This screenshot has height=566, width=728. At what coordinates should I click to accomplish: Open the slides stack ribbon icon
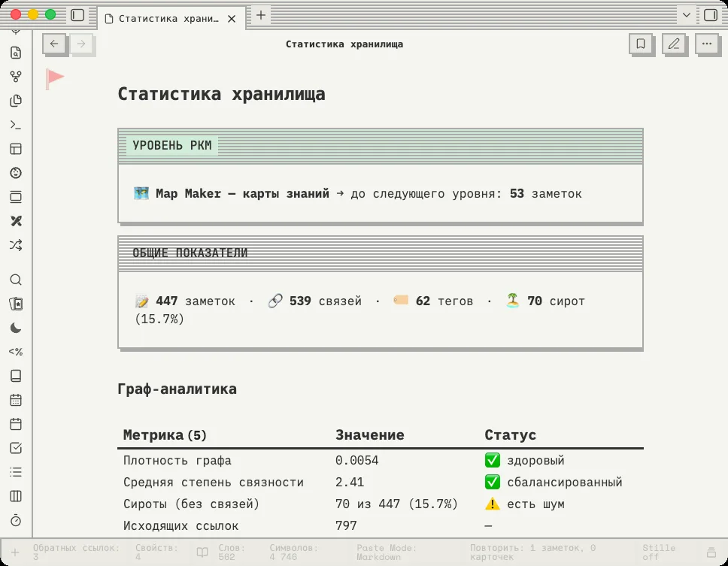[16, 197]
